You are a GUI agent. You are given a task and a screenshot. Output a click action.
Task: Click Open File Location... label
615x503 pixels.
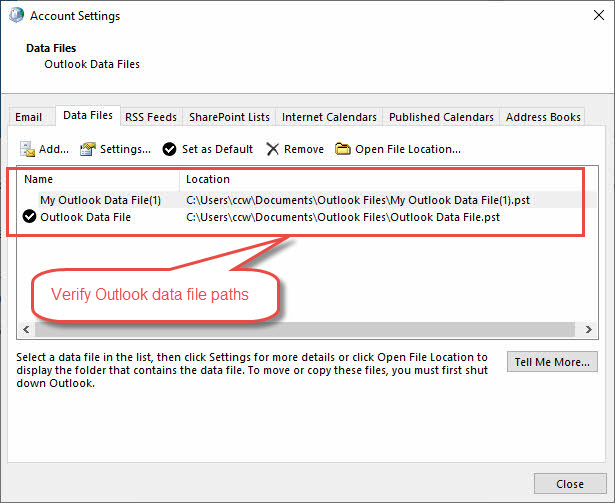pyautogui.click(x=408, y=149)
